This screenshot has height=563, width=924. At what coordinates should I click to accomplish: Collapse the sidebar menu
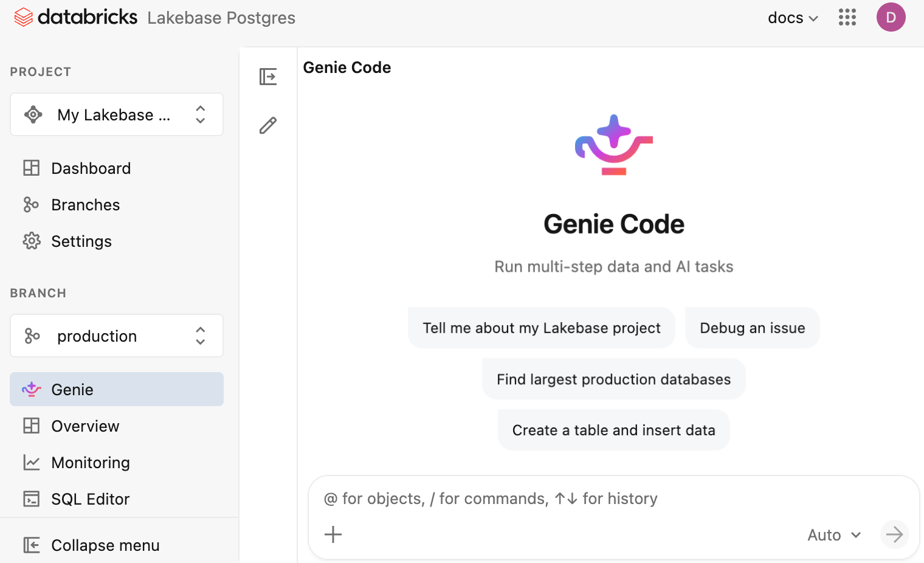pos(117,545)
